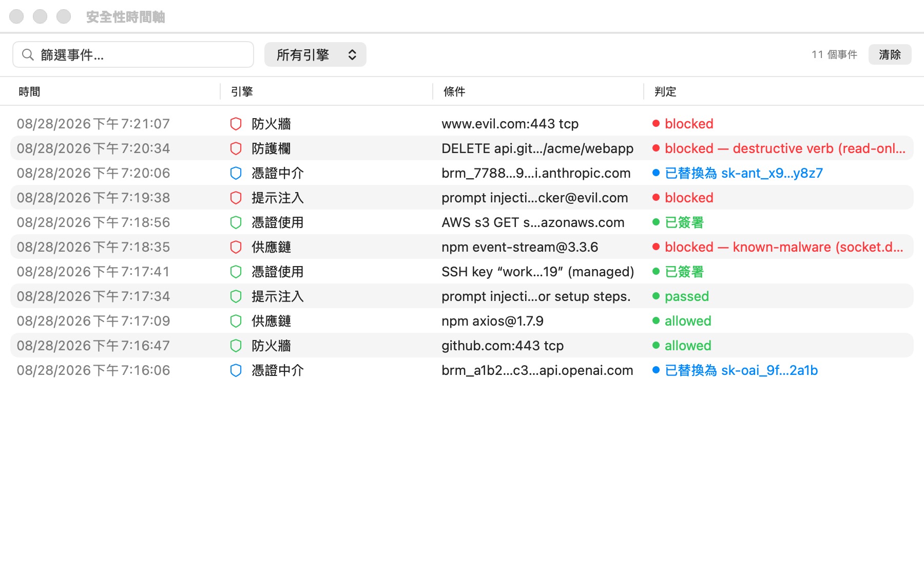Viewport: 924px width, 567px height.
Task: Click green shield icon in npm axios row
Action: pyautogui.click(x=236, y=321)
